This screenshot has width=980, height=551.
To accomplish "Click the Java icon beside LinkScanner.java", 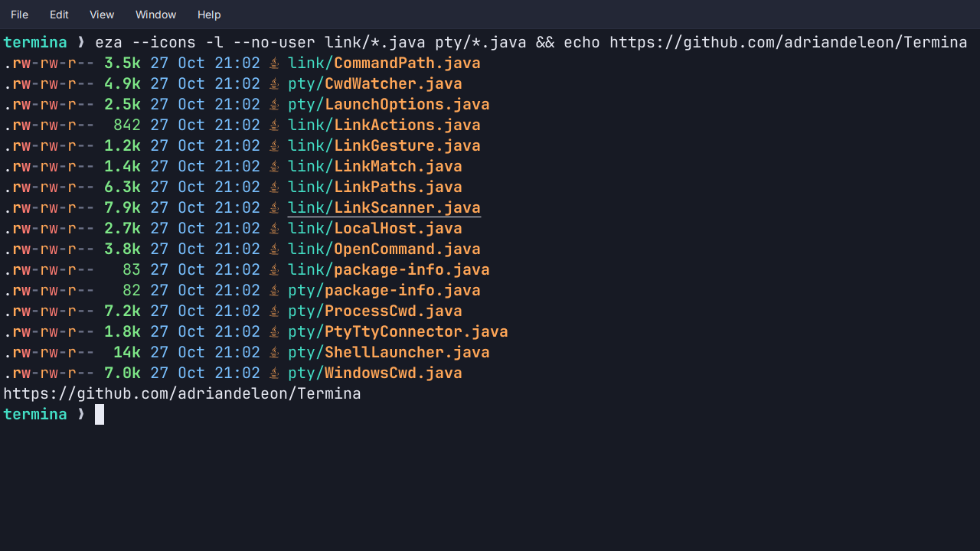I will [274, 207].
